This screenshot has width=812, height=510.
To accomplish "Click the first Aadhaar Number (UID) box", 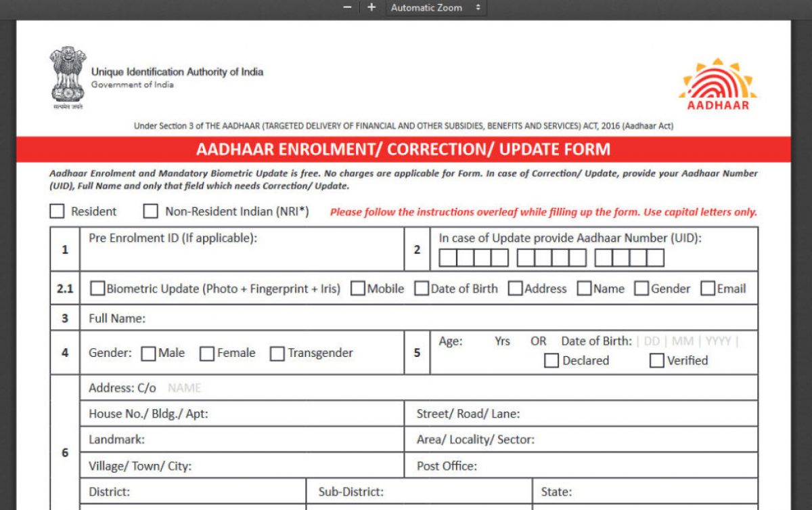I will 449,258.
